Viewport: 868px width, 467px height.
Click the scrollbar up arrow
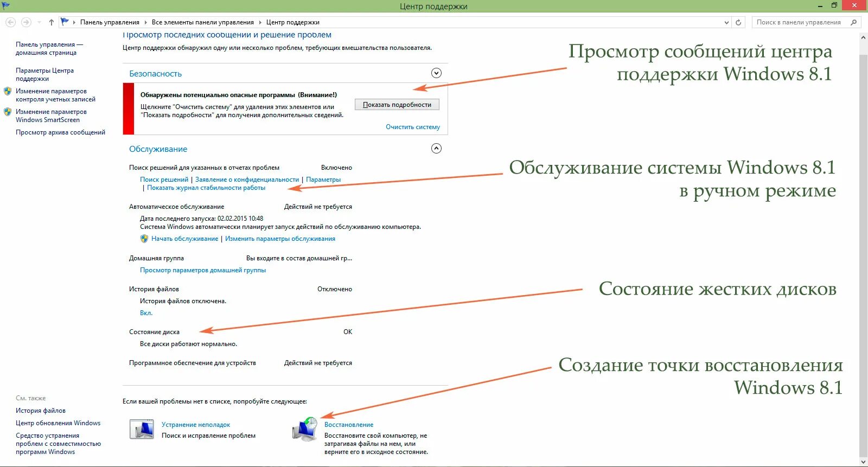point(863,37)
